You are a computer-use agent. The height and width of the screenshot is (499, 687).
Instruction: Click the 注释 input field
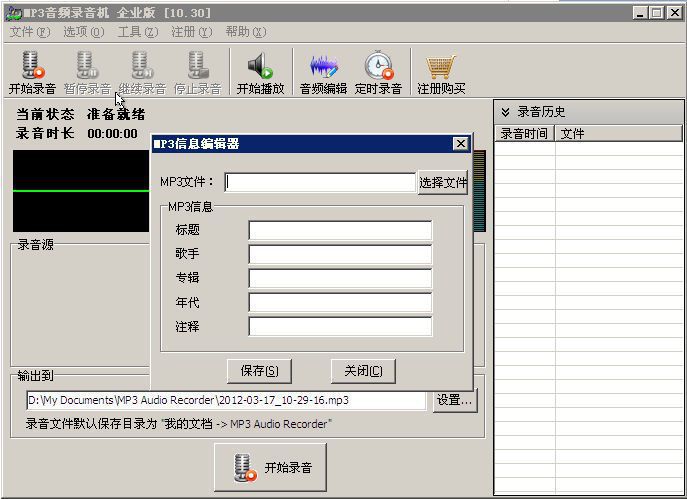click(340, 326)
